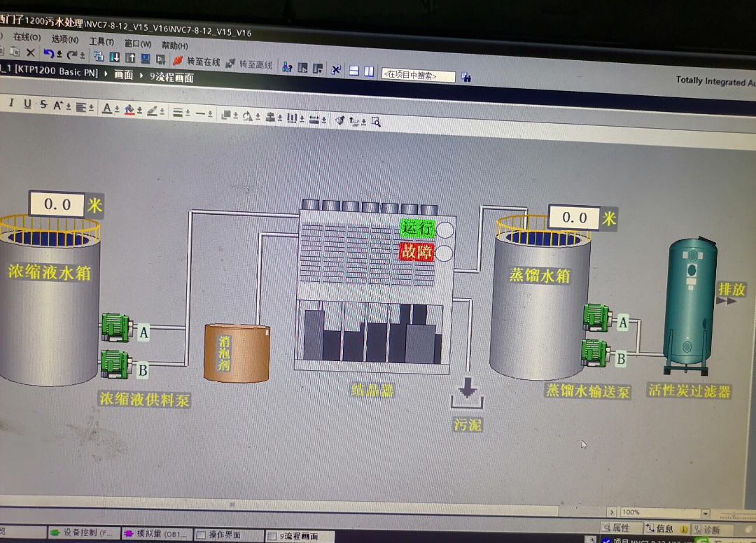Viewport: 756px width, 543px height.
Task: Click the zoom selection magnifier icon
Action: pos(376,122)
